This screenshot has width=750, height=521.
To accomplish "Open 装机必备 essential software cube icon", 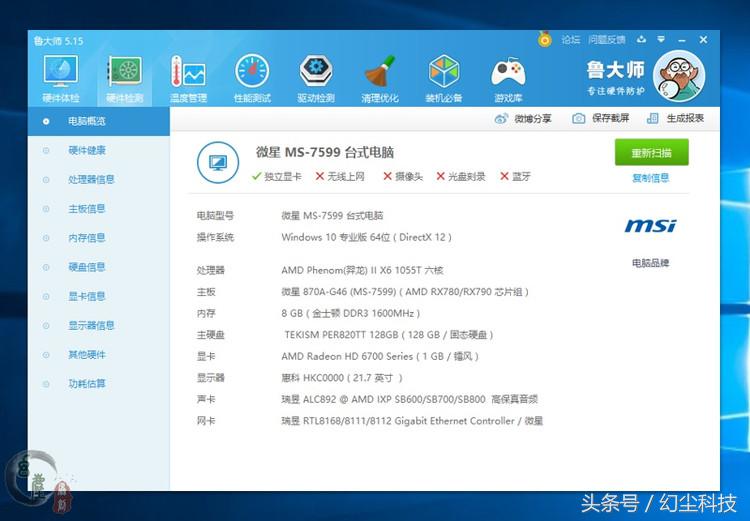I will [x=443, y=79].
